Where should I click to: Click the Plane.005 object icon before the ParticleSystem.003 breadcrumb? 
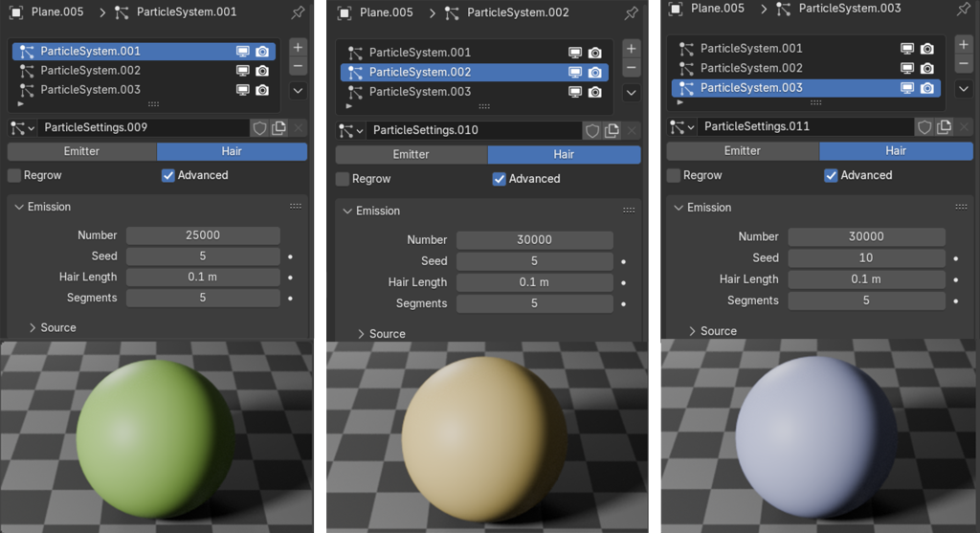[x=676, y=9]
